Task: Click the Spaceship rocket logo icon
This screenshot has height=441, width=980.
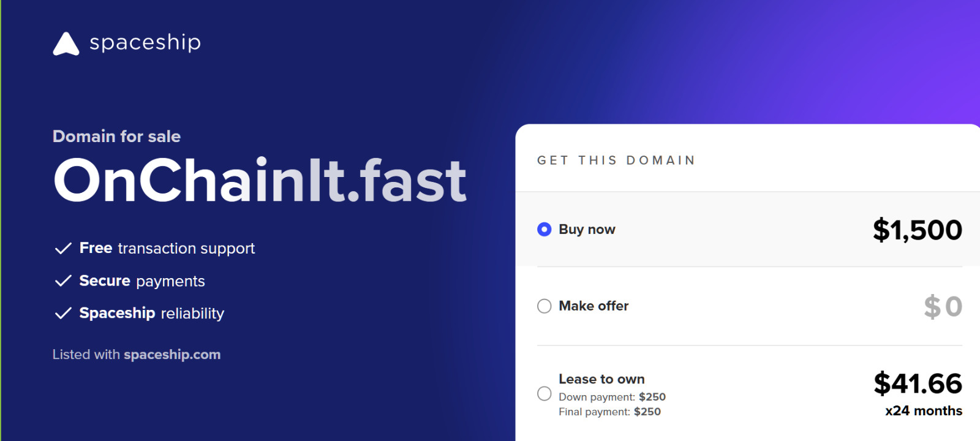Action: (66, 43)
